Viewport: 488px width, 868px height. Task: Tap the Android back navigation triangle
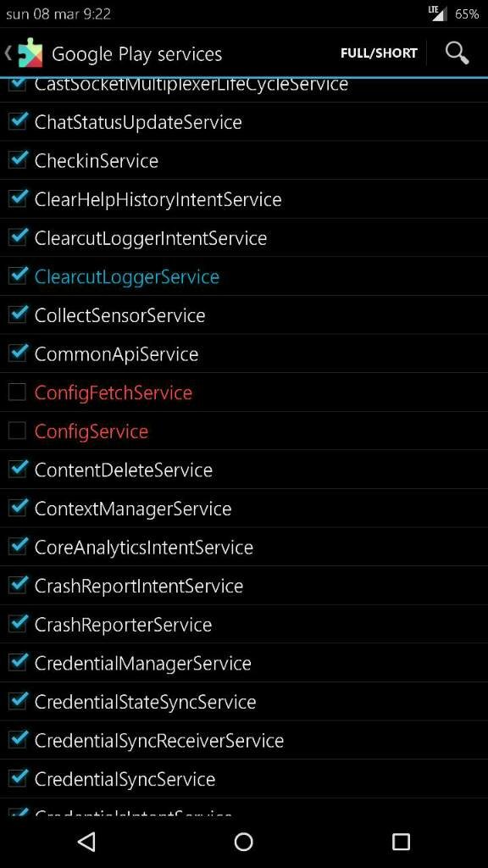(87, 842)
